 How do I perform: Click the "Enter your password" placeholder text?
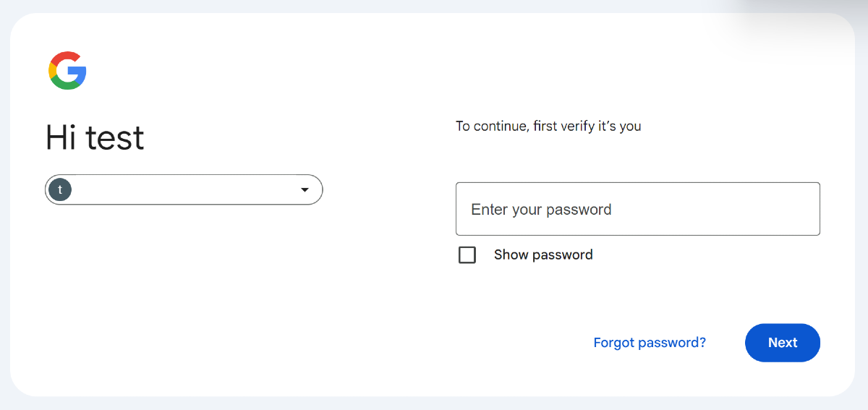(x=541, y=210)
